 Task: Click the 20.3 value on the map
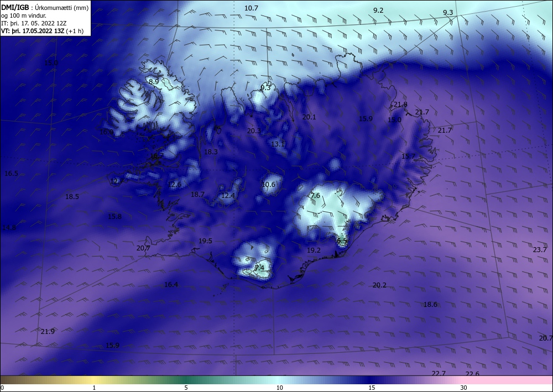[x=254, y=131]
